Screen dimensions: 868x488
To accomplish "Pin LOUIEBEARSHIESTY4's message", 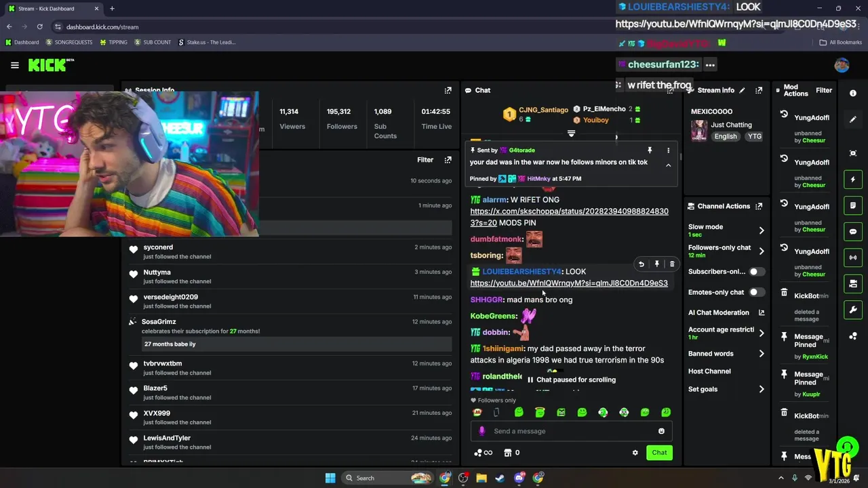I will (x=656, y=264).
